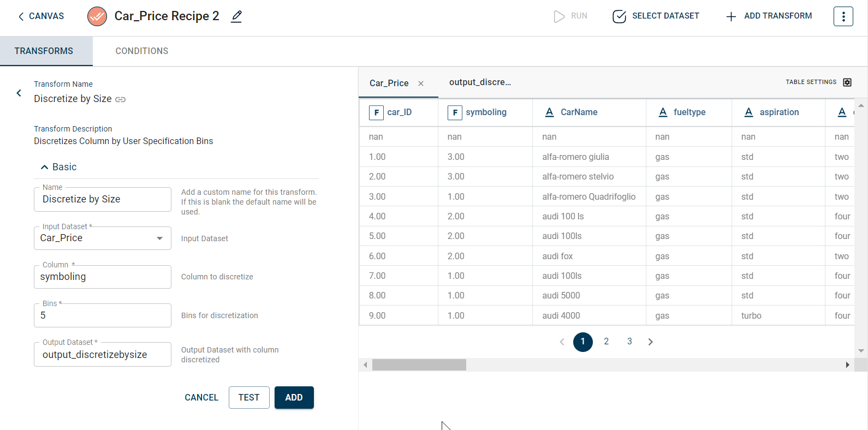Open the three-dot more options menu
868x430 pixels.
tap(843, 16)
